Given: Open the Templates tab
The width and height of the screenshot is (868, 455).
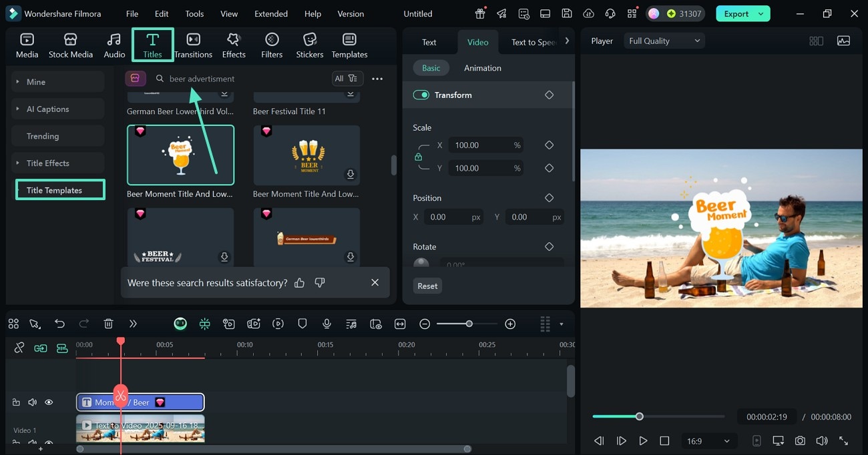Looking at the screenshot, I should coord(349,45).
